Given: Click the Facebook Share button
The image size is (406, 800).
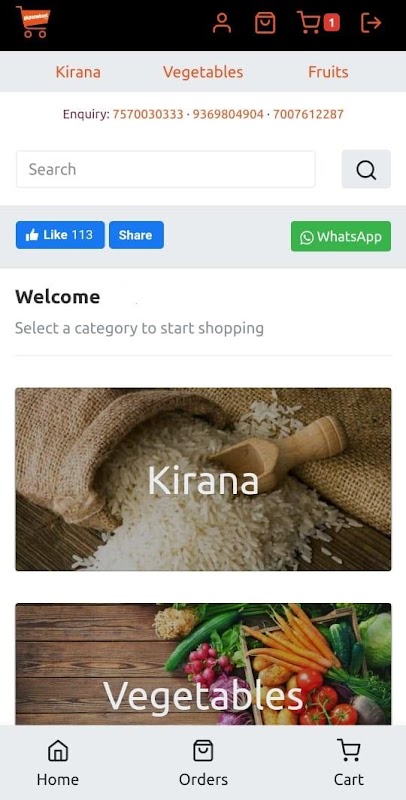Looking at the screenshot, I should click(x=136, y=235).
